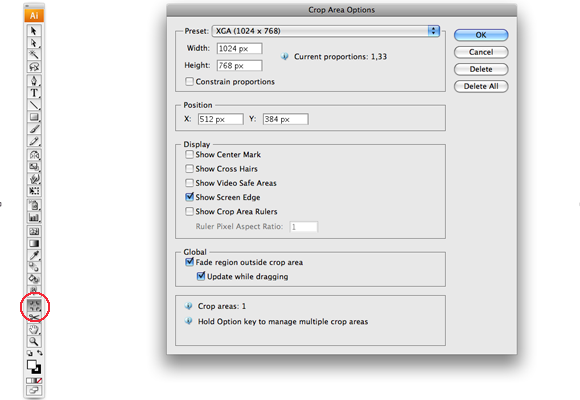This screenshot has height=400, width=580.
Task: Select the Pencil tool
Action: [x=34, y=141]
